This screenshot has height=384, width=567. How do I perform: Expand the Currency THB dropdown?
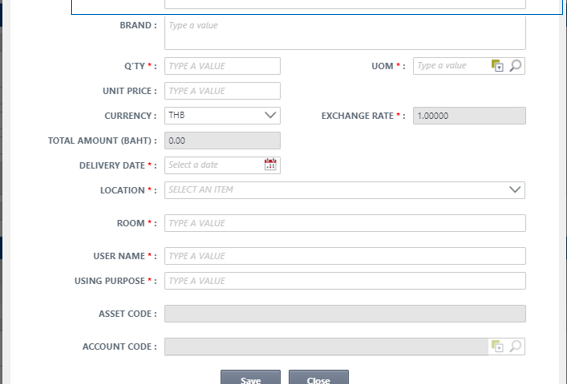pyautogui.click(x=222, y=116)
